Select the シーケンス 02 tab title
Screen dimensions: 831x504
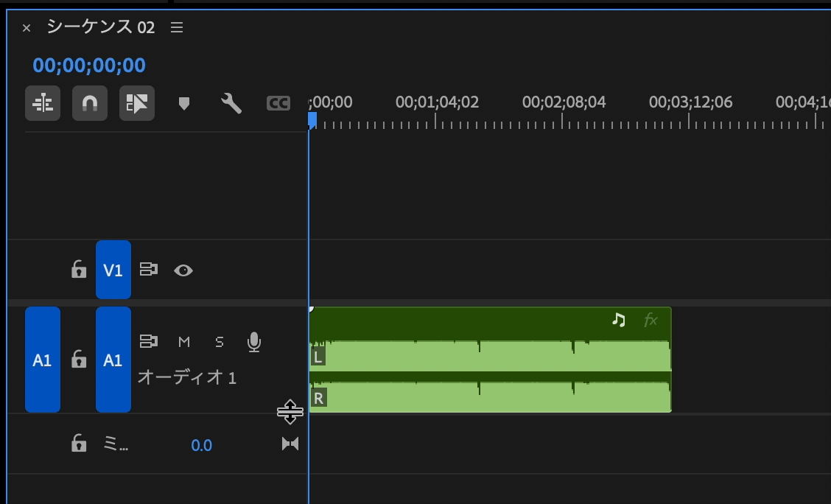click(101, 27)
